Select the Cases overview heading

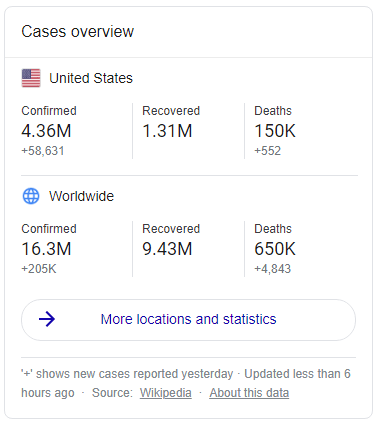click(78, 32)
